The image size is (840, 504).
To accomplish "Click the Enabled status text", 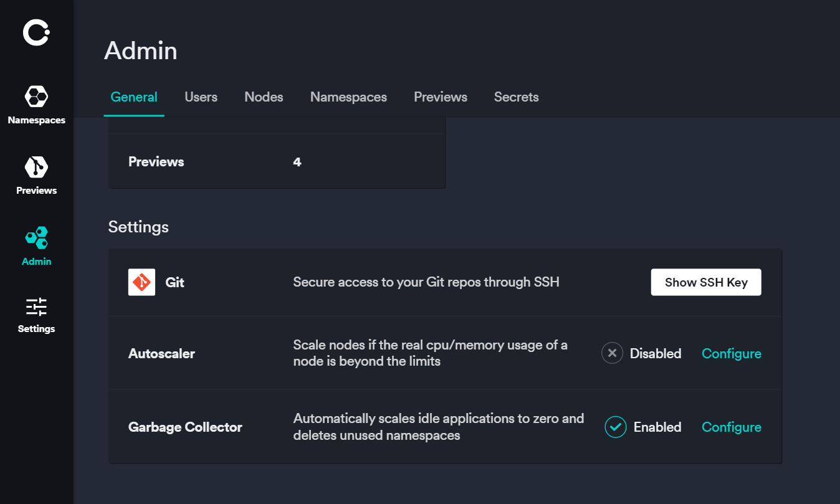I will [x=657, y=427].
